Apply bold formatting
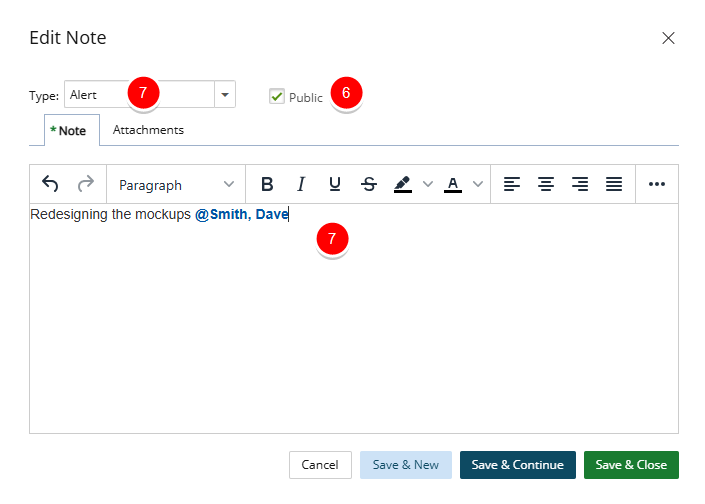This screenshot has width=705, height=504. coord(267,184)
